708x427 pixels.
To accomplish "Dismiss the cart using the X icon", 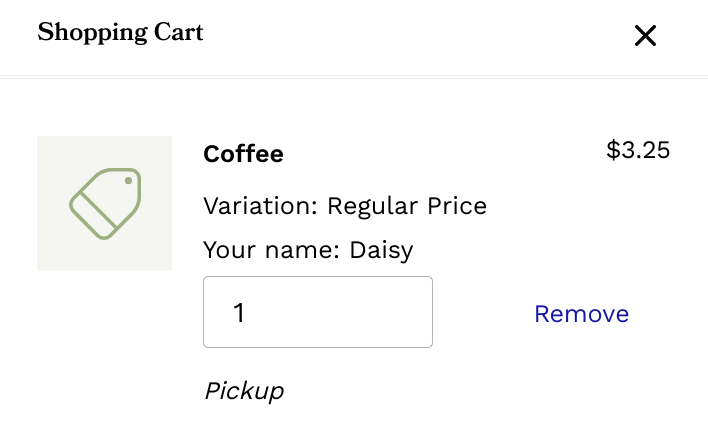I will pos(645,36).
